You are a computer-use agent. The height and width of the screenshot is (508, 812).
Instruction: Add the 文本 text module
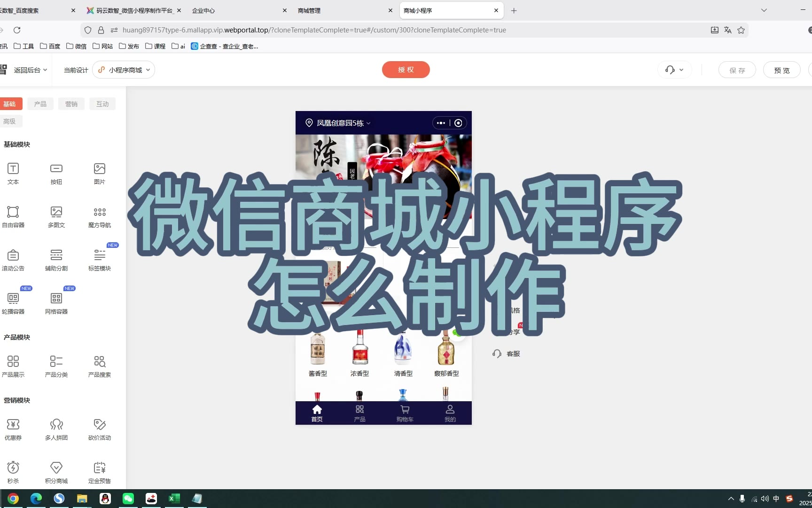[13, 173]
